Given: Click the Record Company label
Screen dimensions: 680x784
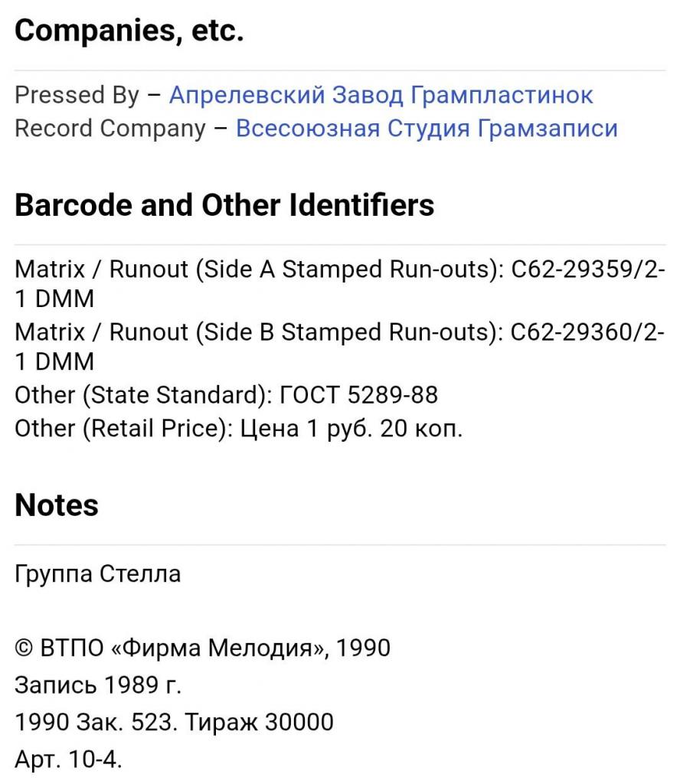Looking at the screenshot, I should (x=110, y=129).
